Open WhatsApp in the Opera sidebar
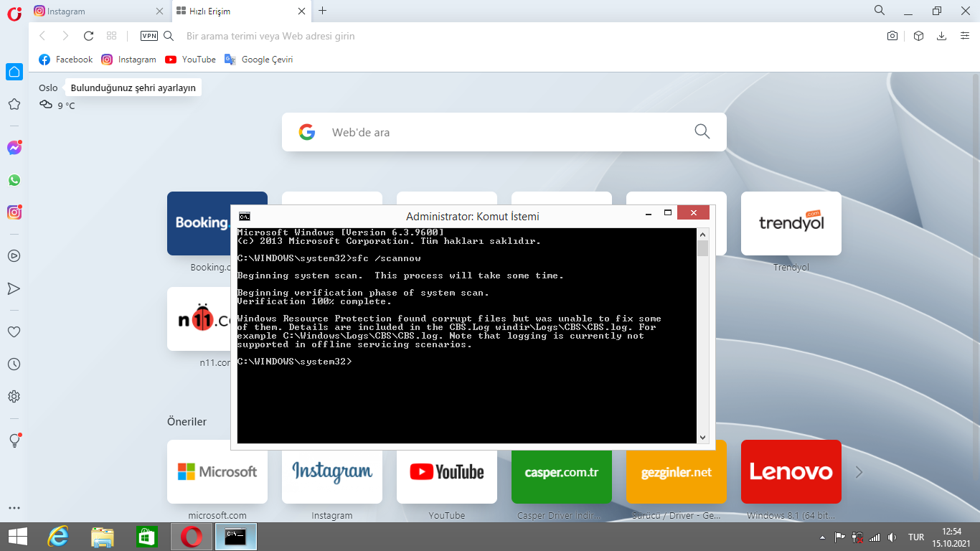This screenshot has height=551, width=980. pyautogui.click(x=14, y=180)
